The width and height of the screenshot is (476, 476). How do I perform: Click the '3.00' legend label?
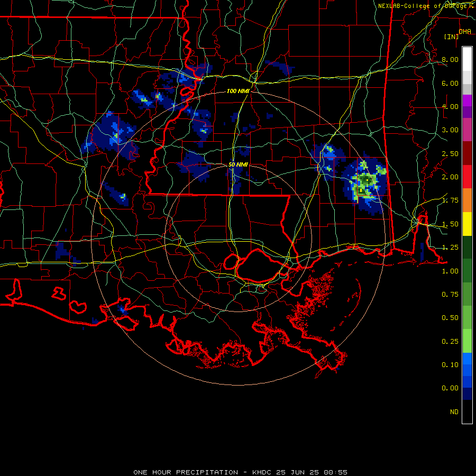pyautogui.click(x=450, y=130)
